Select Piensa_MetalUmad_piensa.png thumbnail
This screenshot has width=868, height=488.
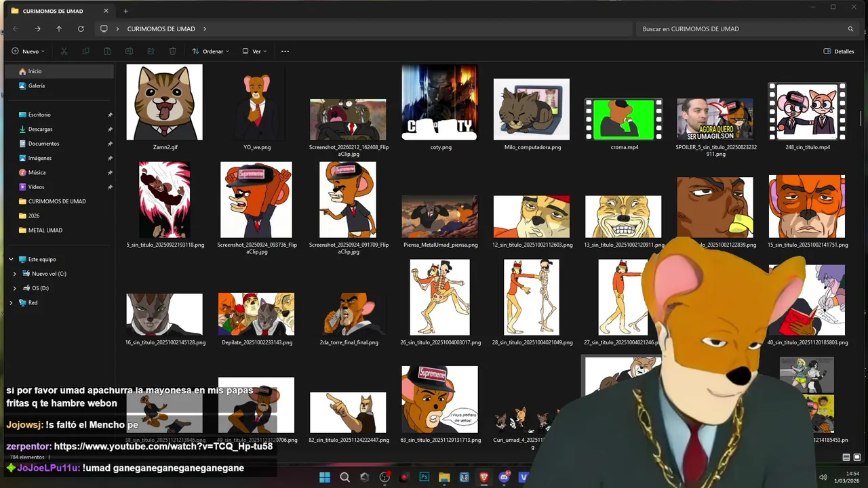coord(440,217)
